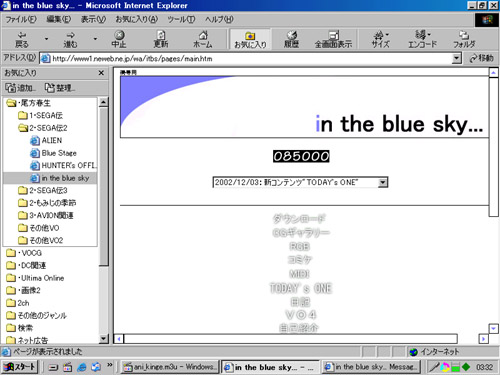Go to the home page via ホーム
Screen dimensions: 500x375
pos(203,39)
